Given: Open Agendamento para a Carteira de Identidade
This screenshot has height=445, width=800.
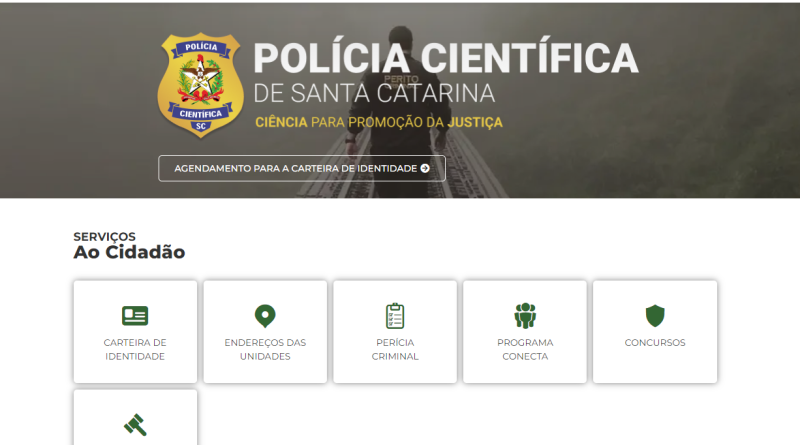Looking at the screenshot, I should [x=301, y=168].
